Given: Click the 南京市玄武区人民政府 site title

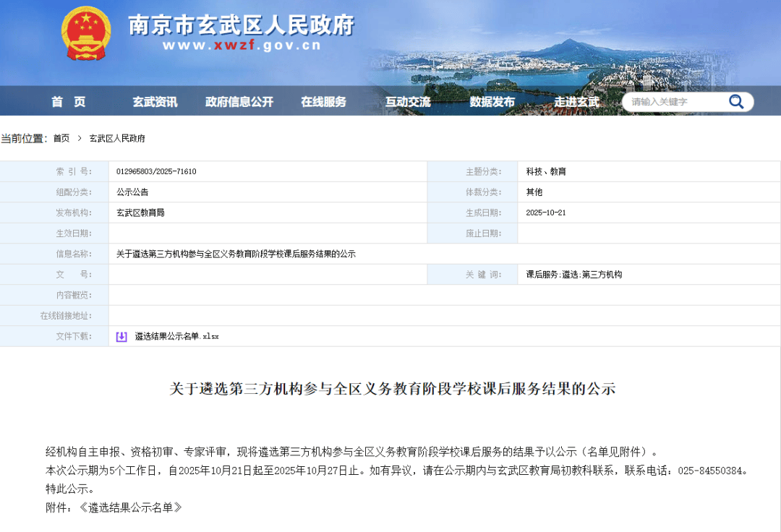Looking at the screenshot, I should pos(242,25).
